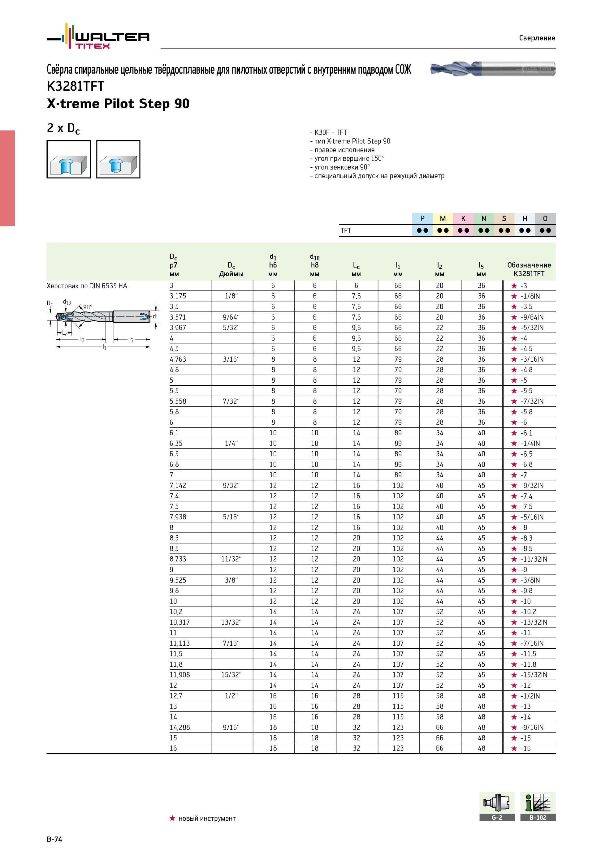
Task: Click the red star beside designation -11/32IN
Action: tap(514, 559)
